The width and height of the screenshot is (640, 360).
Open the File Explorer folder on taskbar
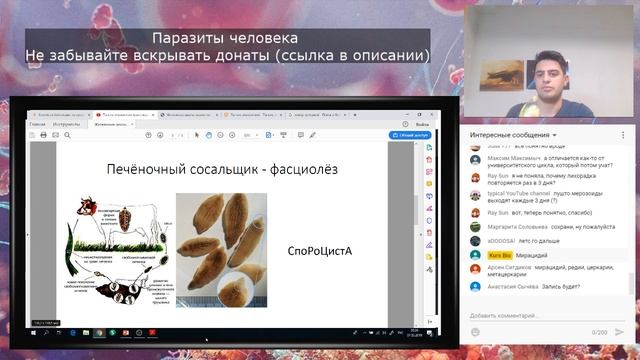tap(86, 333)
